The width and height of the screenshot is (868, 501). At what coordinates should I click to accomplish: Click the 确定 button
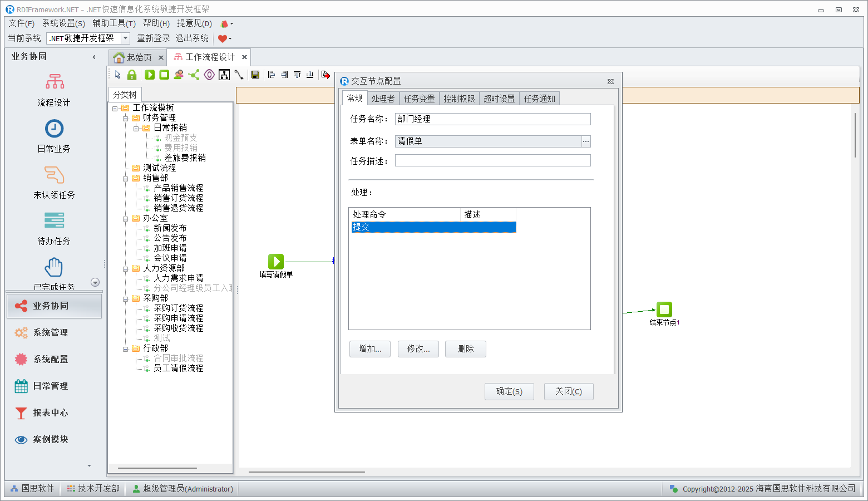[x=509, y=391]
